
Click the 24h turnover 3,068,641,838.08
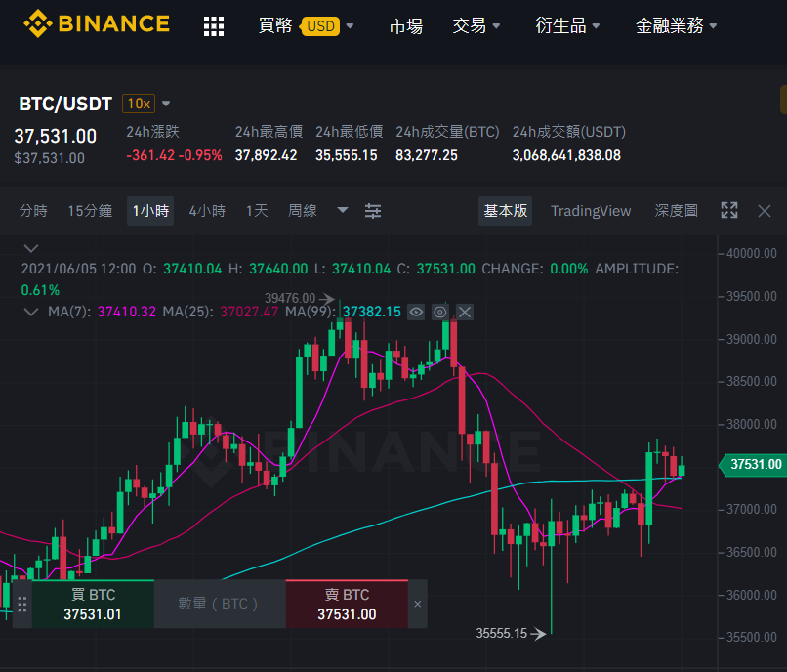(x=566, y=155)
